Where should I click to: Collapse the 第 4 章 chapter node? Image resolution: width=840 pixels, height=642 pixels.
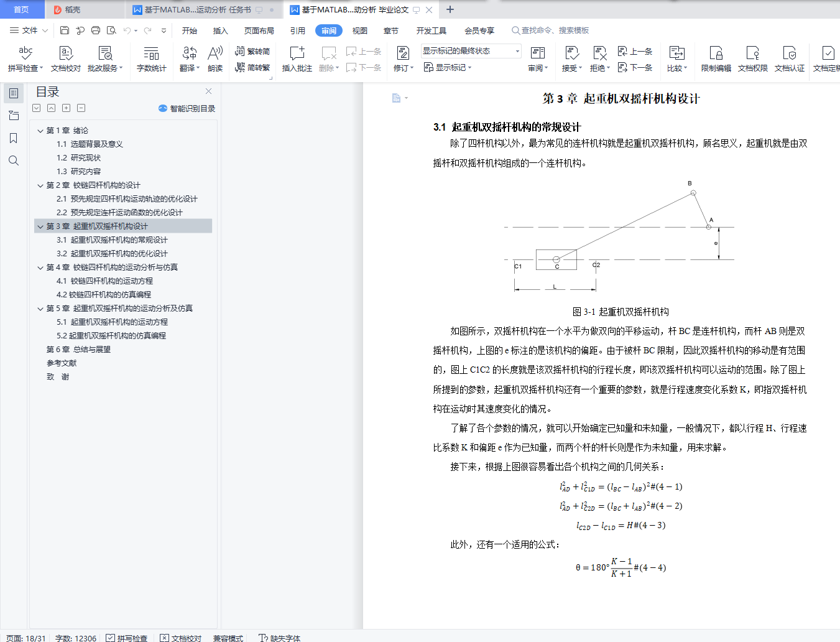(x=40, y=267)
